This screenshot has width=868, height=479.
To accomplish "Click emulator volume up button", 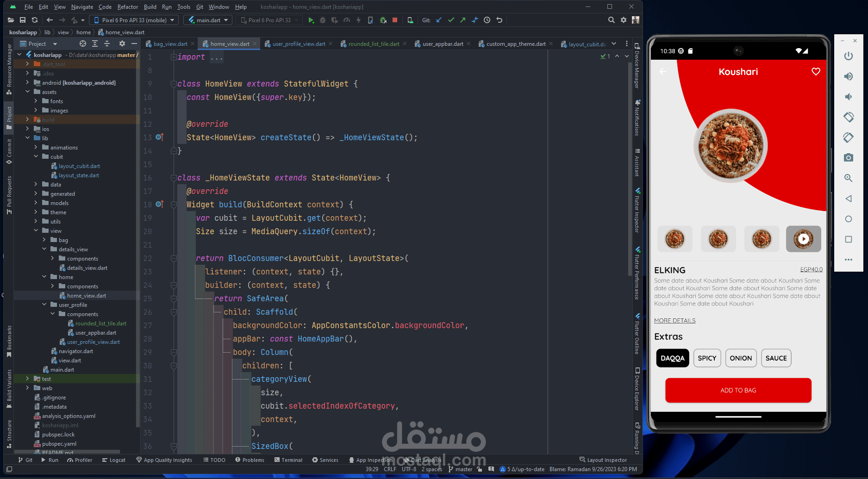I will coord(848,76).
